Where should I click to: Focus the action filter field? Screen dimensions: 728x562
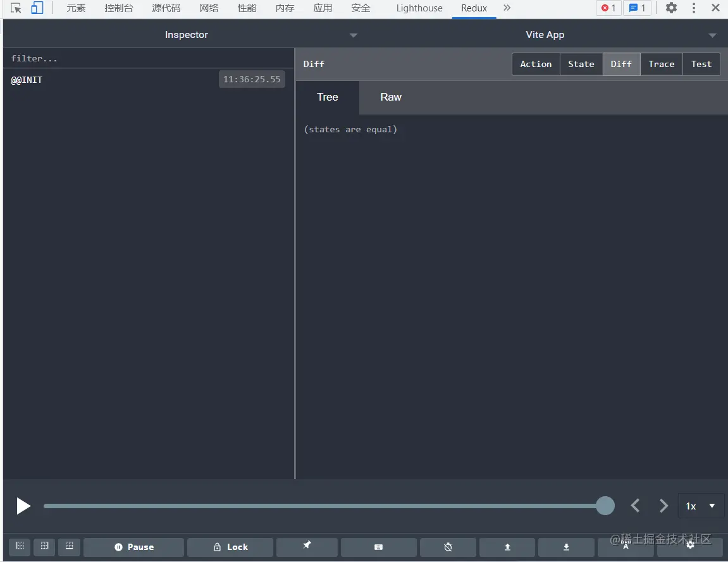(x=149, y=58)
